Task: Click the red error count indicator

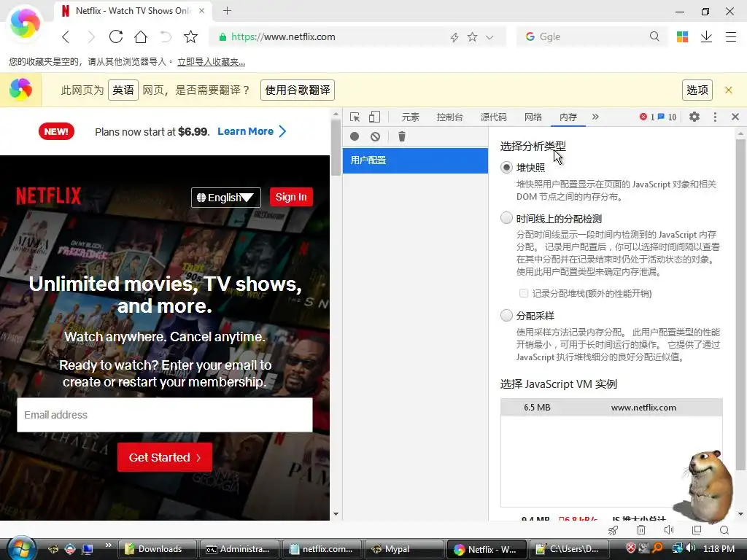Action: pyautogui.click(x=646, y=117)
